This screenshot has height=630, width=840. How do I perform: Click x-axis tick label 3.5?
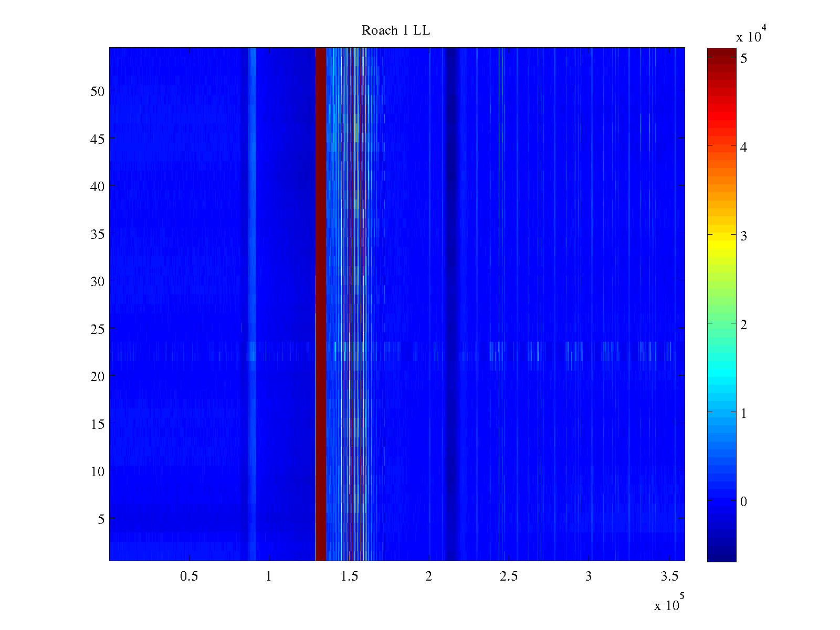[669, 576]
